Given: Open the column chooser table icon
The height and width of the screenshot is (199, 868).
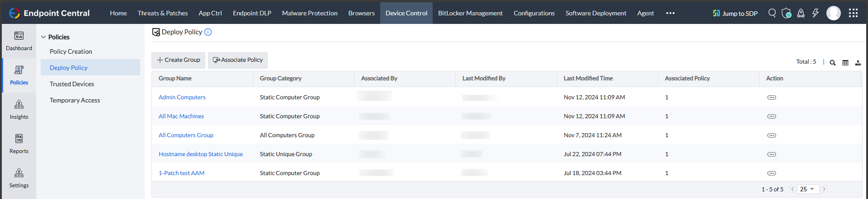Looking at the screenshot, I should 845,63.
